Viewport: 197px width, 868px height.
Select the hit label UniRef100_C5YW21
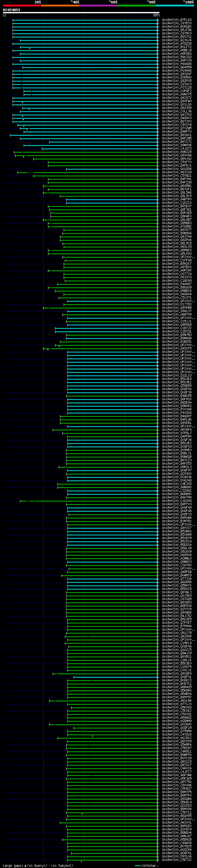coord(176,176)
